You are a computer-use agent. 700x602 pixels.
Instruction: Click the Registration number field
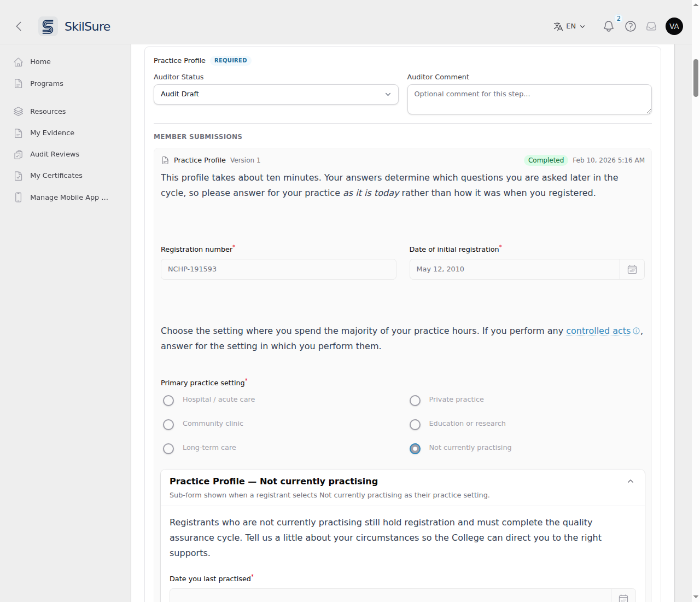tap(278, 269)
